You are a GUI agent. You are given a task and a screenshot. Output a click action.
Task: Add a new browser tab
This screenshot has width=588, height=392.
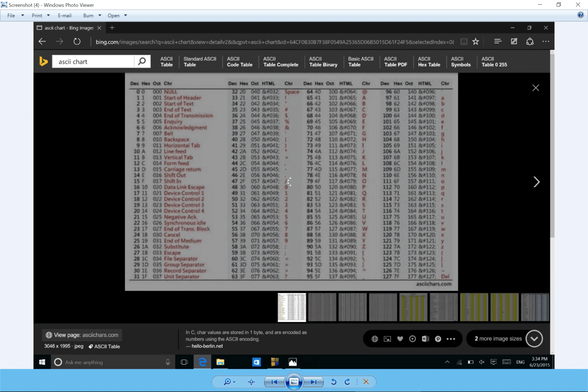[112, 27]
